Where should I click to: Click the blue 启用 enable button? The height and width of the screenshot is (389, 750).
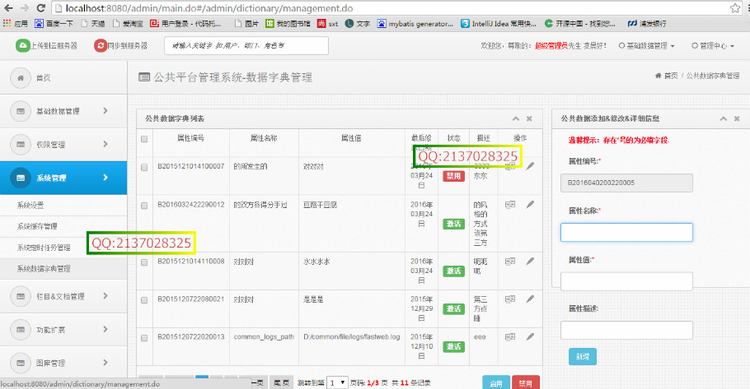pos(496,383)
